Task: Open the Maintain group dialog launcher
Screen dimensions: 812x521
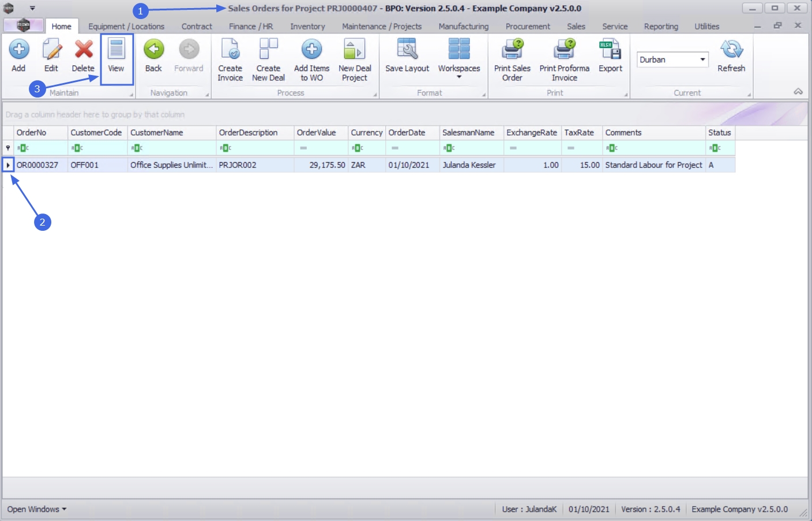Action: click(131, 95)
